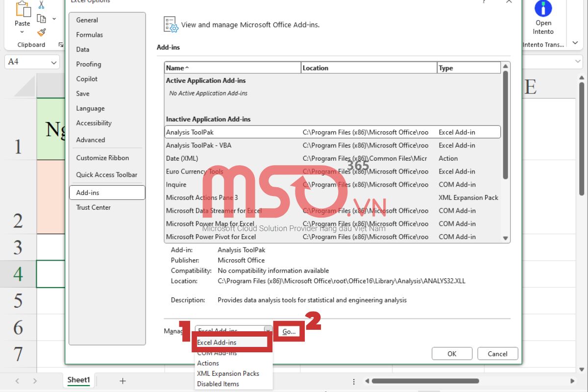Image resolution: width=588 pixels, height=392 pixels.
Task: Click the select-all corner of the worksheet
Action: [x=25, y=87]
